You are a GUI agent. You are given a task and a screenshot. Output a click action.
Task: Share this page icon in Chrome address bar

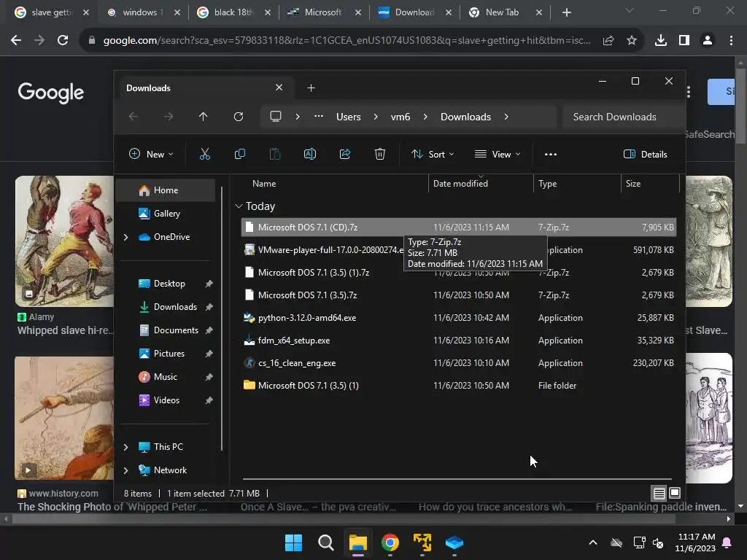tap(608, 41)
